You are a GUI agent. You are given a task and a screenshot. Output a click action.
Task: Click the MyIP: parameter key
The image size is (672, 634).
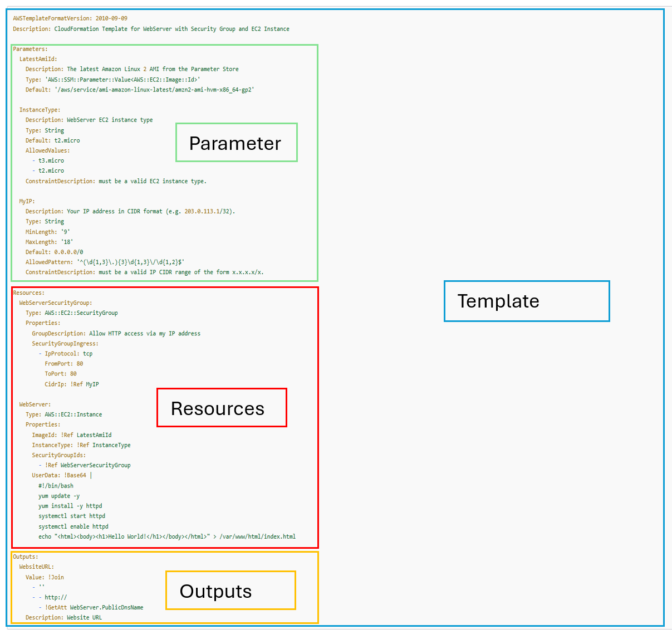point(27,201)
